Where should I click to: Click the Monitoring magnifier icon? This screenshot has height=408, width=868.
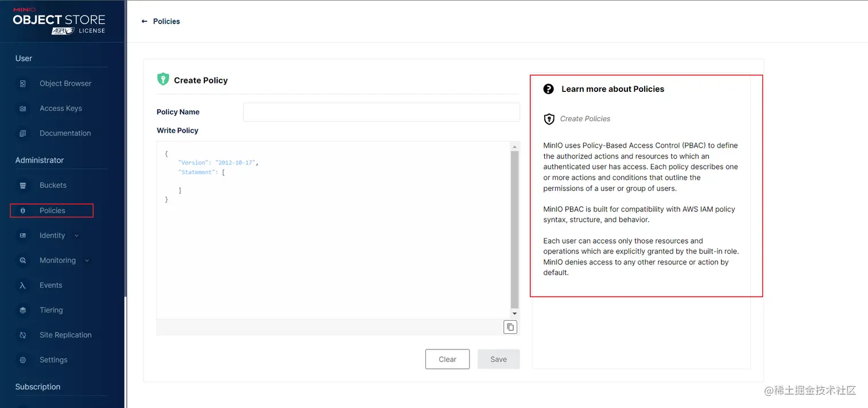click(23, 260)
